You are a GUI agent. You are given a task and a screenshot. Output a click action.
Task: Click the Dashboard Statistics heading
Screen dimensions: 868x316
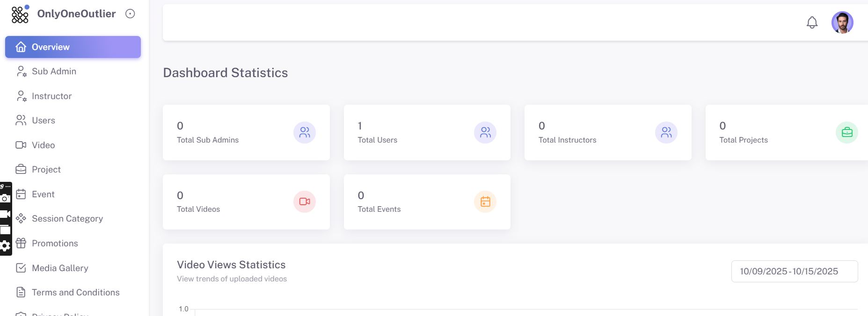[x=226, y=73]
